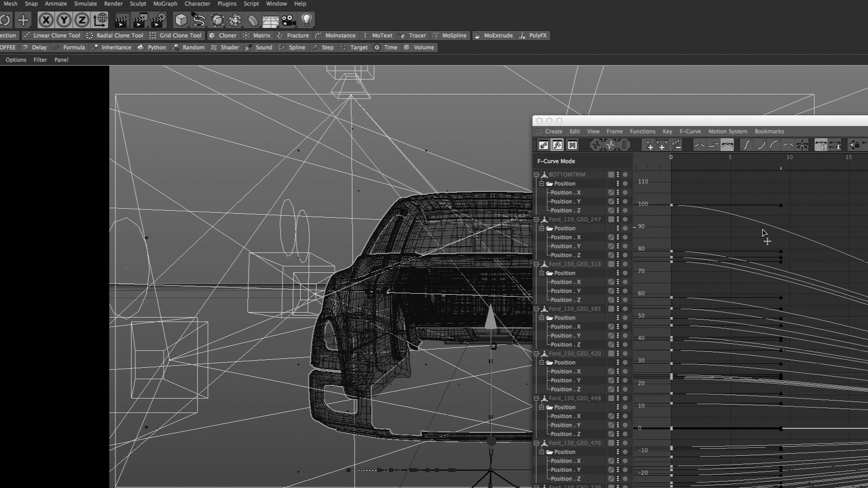
Task: Click the spline pen tool icon
Action: coord(199,20)
